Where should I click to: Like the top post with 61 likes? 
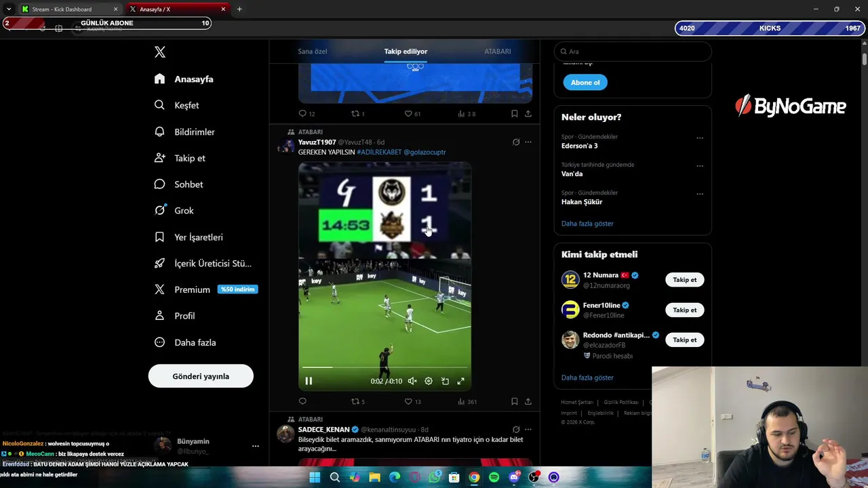(412, 114)
